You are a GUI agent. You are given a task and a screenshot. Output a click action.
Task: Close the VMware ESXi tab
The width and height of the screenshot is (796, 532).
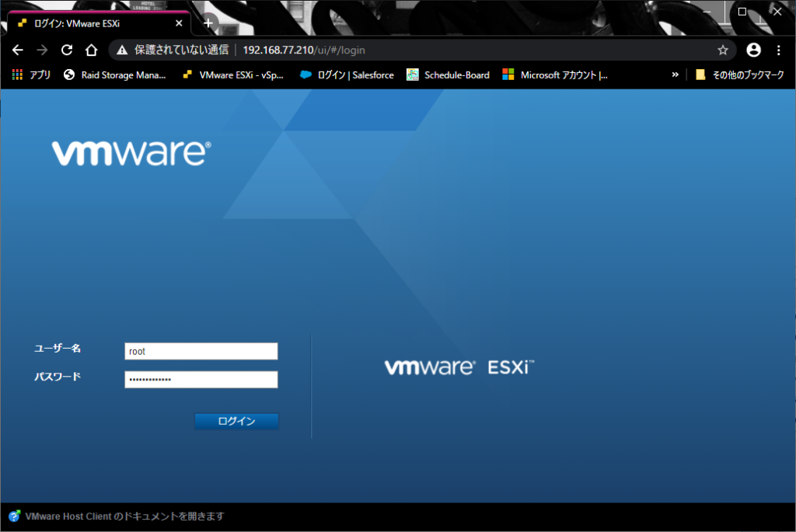[x=179, y=23]
